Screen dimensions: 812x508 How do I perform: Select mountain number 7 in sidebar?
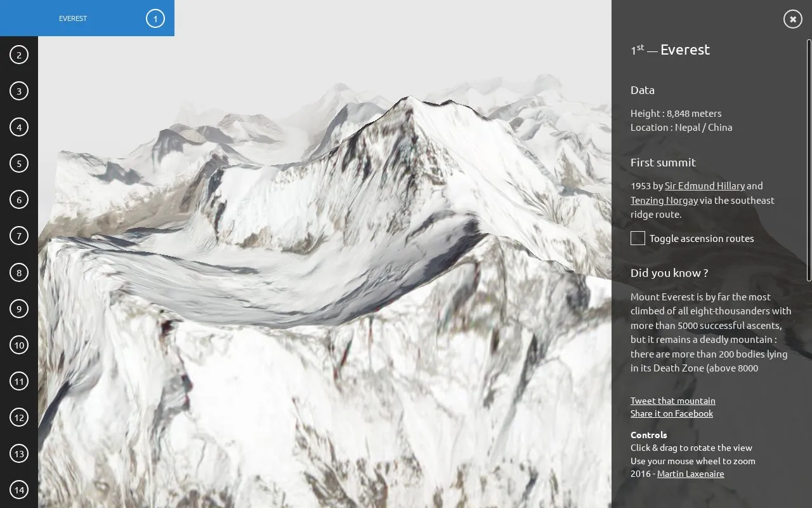pos(19,236)
